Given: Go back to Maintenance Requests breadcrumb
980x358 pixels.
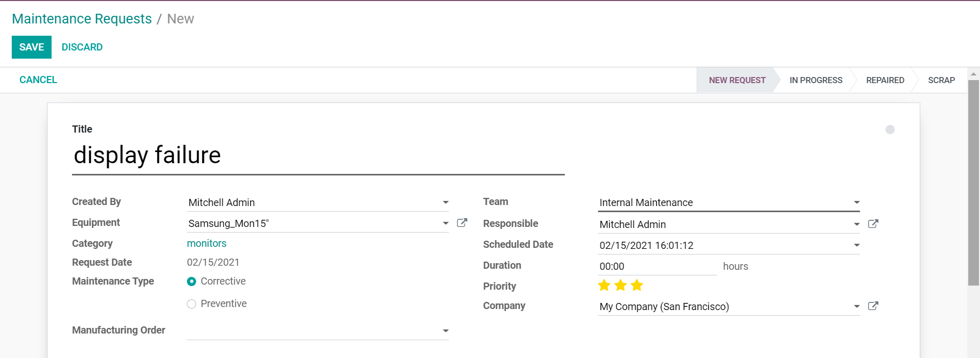Looking at the screenshot, I should coord(82,19).
